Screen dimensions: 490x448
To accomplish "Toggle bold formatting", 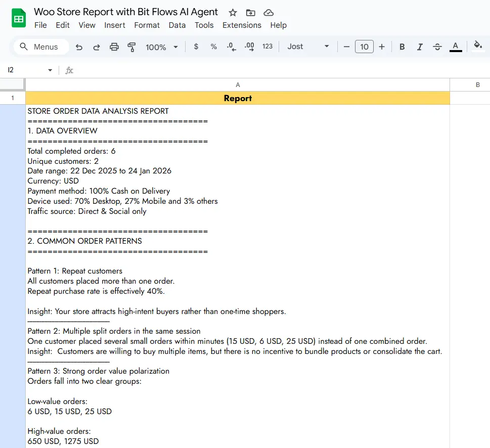I will click(402, 47).
